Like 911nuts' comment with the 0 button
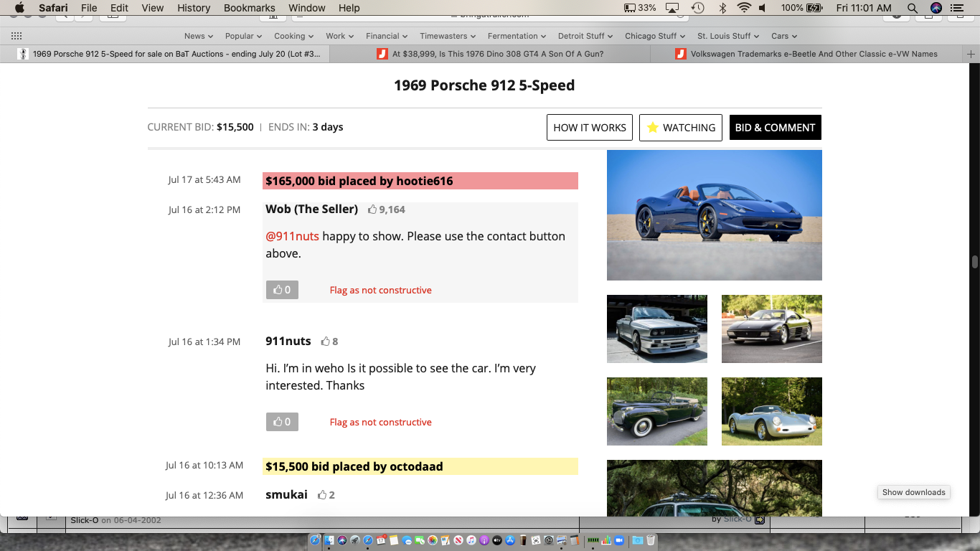980x551 pixels. pyautogui.click(x=282, y=422)
